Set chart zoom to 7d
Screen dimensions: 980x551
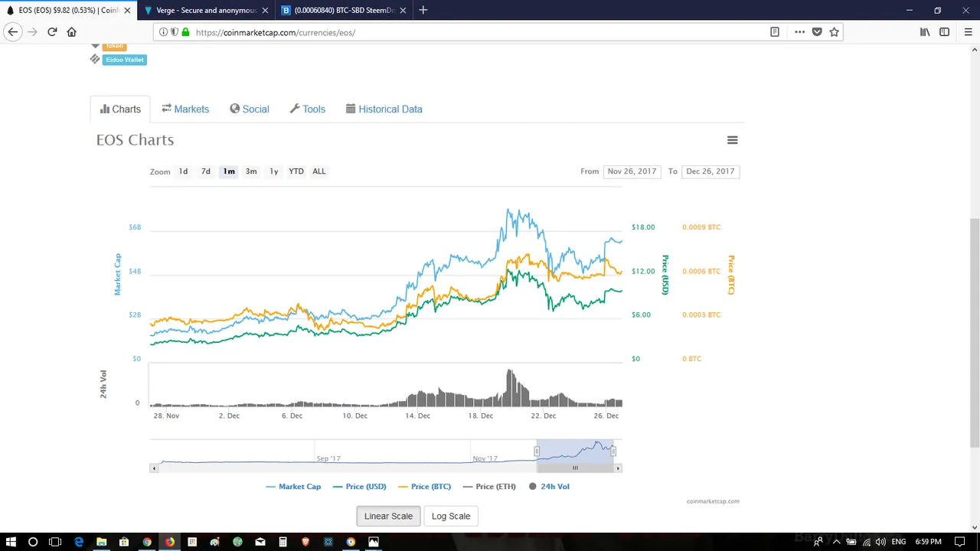click(x=205, y=171)
